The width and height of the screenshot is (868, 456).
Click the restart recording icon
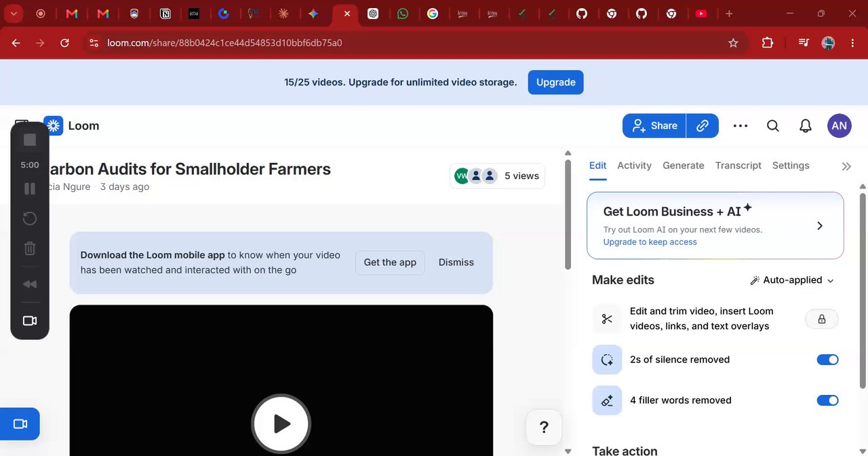pos(30,218)
